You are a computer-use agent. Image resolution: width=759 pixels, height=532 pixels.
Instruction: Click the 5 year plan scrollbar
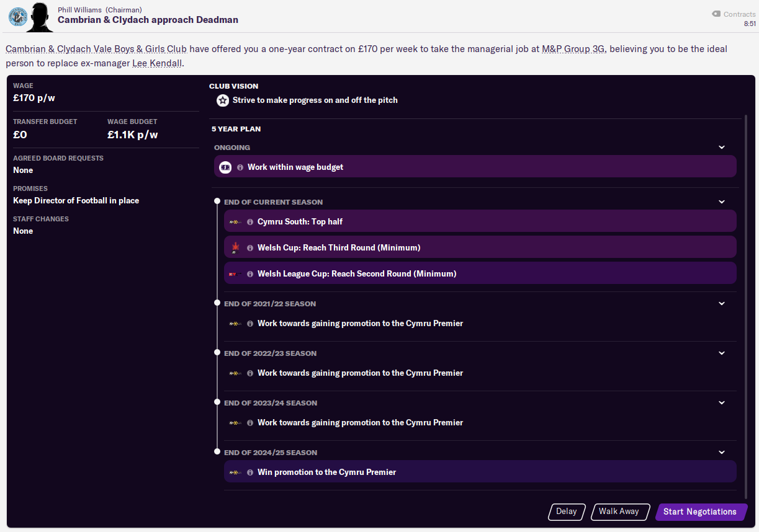(747, 304)
